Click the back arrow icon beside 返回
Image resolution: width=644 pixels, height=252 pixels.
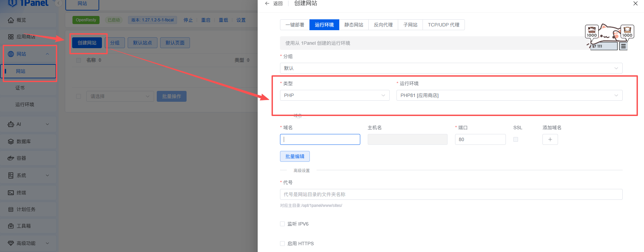tap(267, 3)
